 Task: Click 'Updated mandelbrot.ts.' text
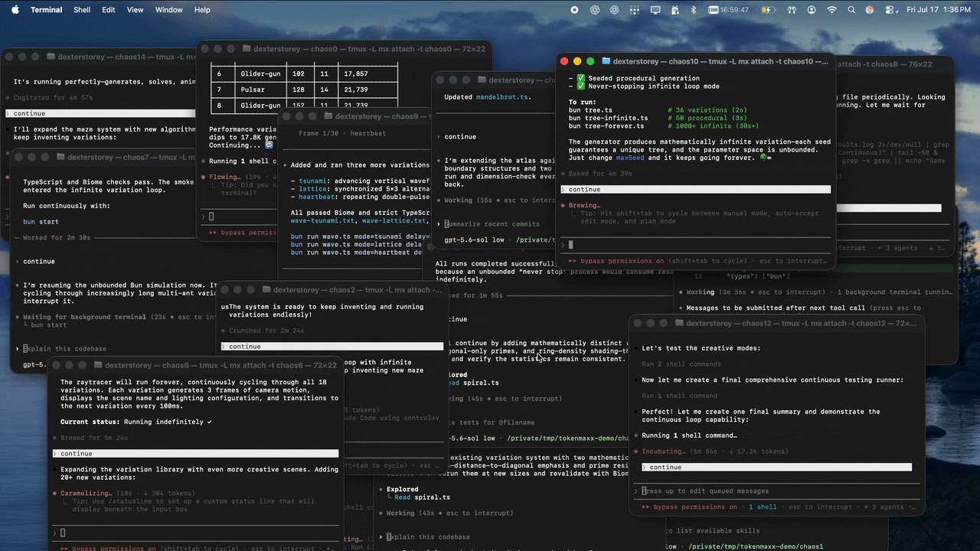coord(488,97)
